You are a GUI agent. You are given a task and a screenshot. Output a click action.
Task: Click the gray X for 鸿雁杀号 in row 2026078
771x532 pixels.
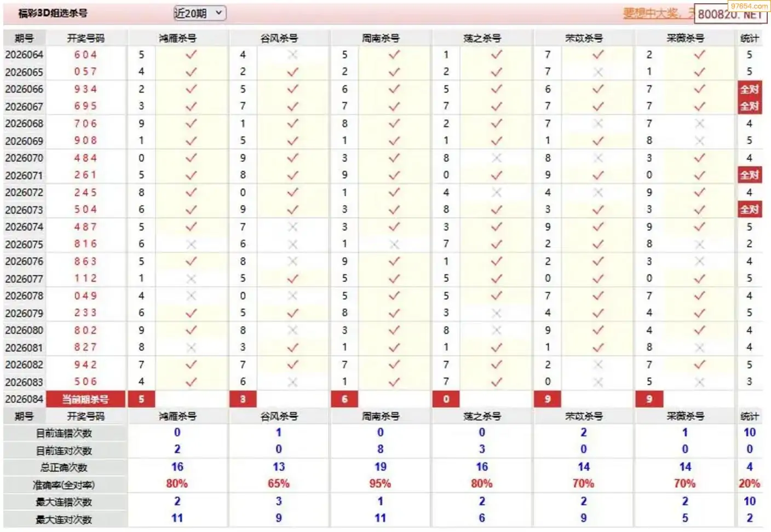(x=191, y=296)
